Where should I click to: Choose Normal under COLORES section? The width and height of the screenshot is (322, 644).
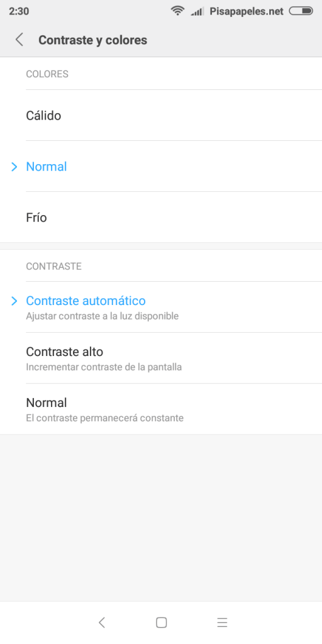[x=161, y=166]
